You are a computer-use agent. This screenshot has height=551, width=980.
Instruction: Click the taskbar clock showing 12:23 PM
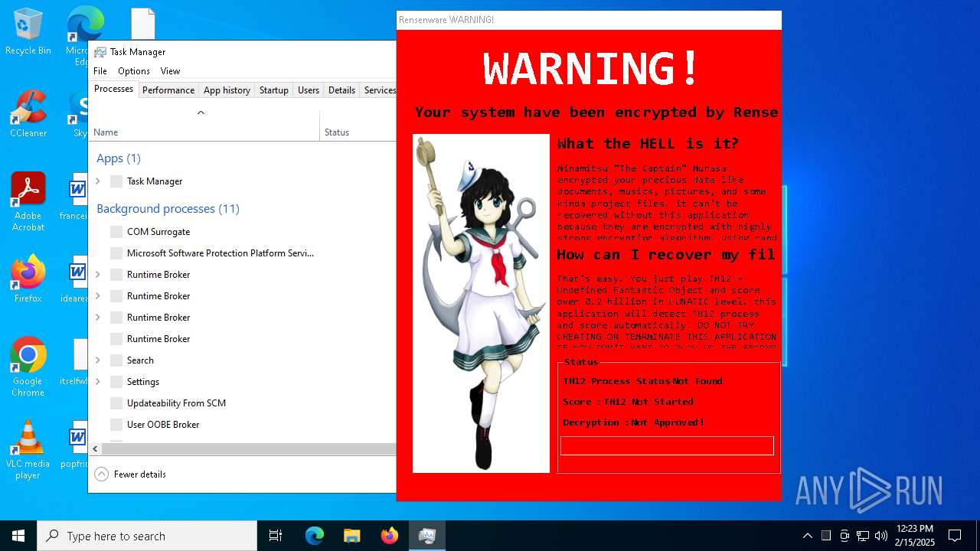point(914,536)
